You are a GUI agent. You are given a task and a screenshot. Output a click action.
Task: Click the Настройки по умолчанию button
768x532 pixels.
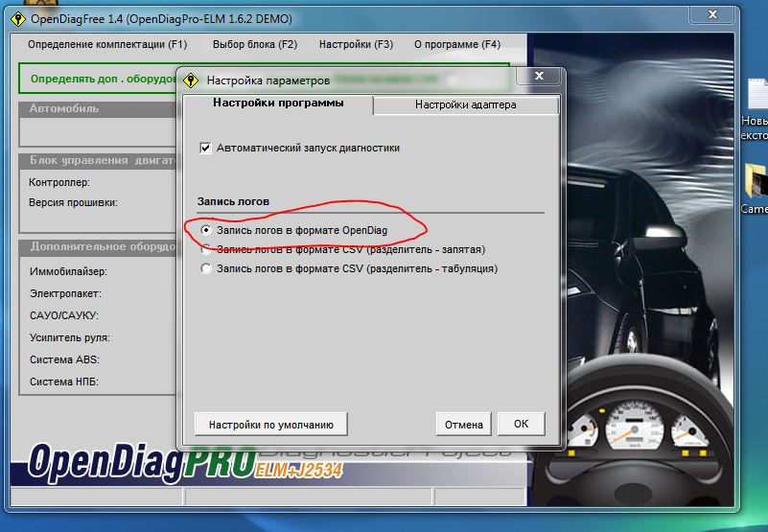click(270, 425)
